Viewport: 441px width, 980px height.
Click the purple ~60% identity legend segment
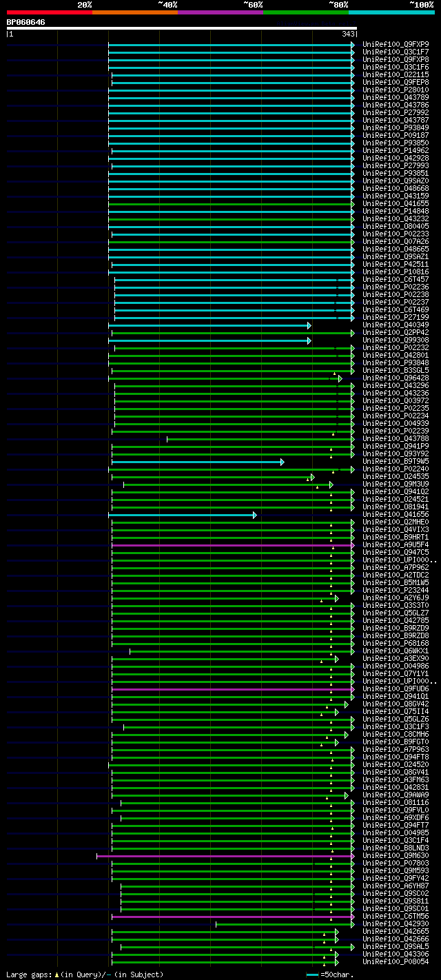(x=220, y=12)
